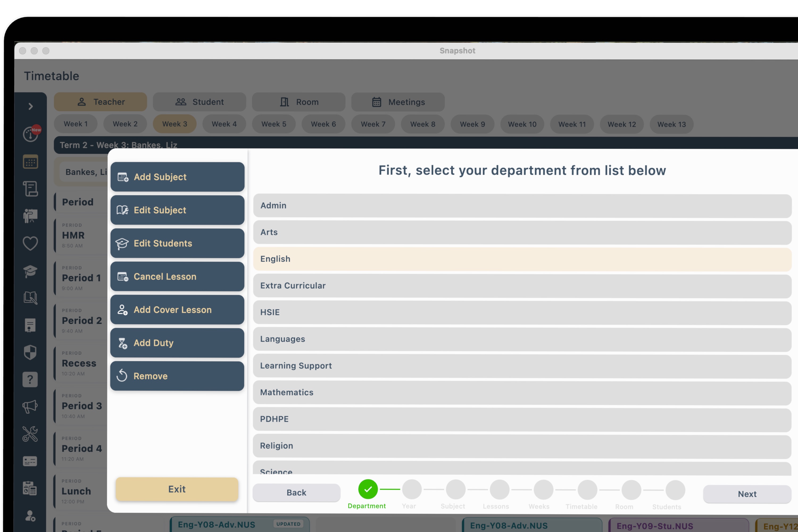Viewport: 798px width, 532px height.
Task: Proceed with the Next button
Action: coord(747,494)
